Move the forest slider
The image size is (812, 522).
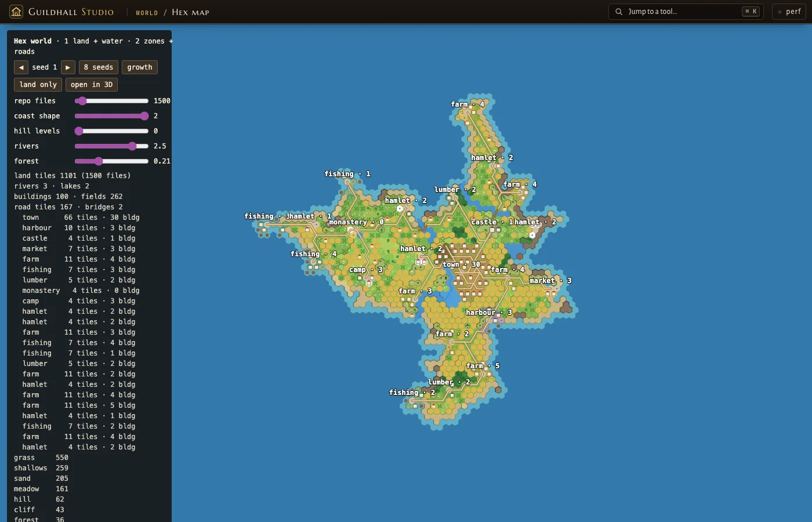click(111, 161)
